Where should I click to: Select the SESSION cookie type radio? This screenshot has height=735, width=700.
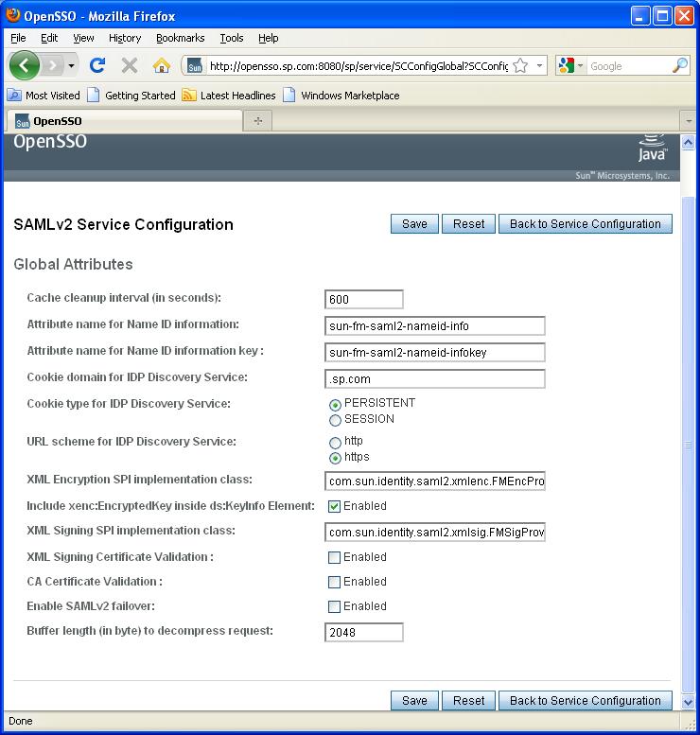pyautogui.click(x=335, y=420)
